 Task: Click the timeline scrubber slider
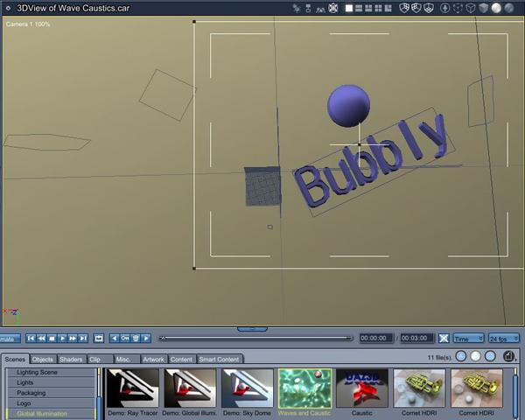256,339
